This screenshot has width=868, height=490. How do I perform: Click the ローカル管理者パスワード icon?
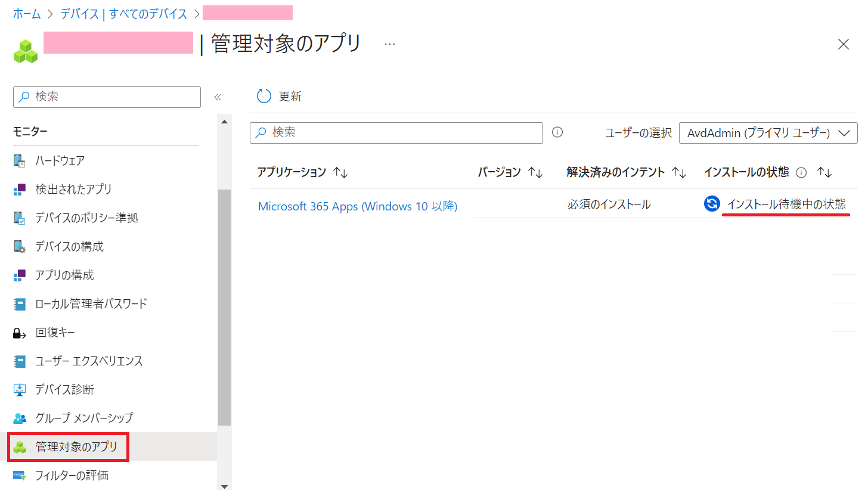(x=20, y=304)
